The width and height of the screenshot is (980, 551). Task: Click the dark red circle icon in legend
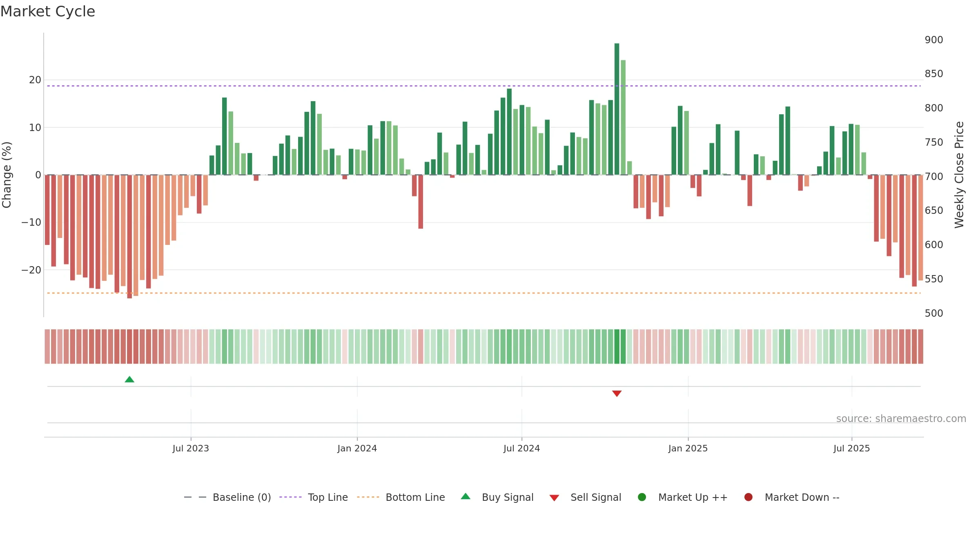748,497
